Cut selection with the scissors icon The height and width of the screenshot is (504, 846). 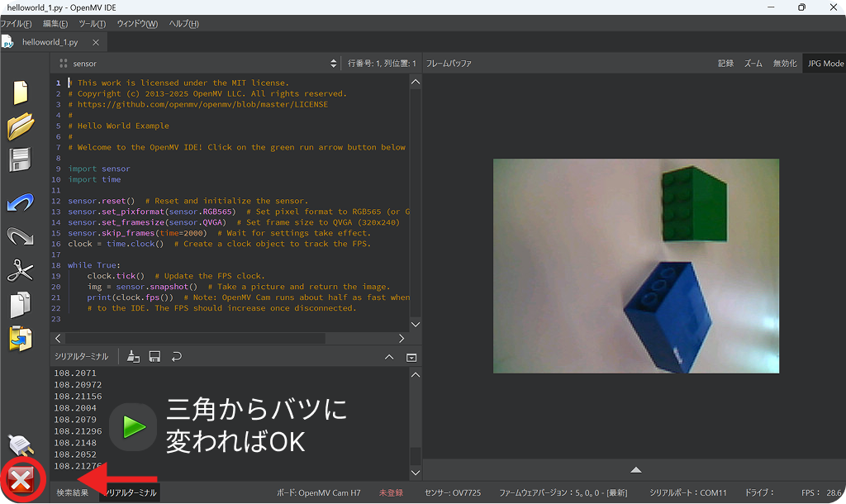coord(21,270)
